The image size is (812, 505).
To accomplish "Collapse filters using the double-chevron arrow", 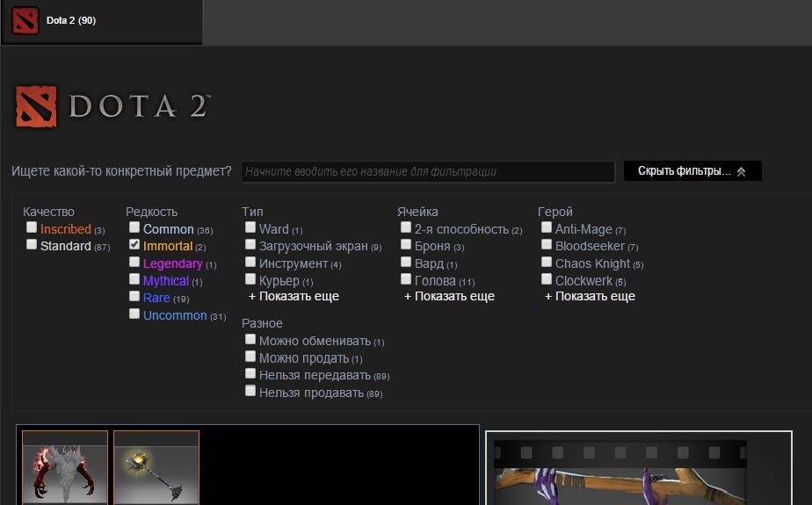I will 741,172.
